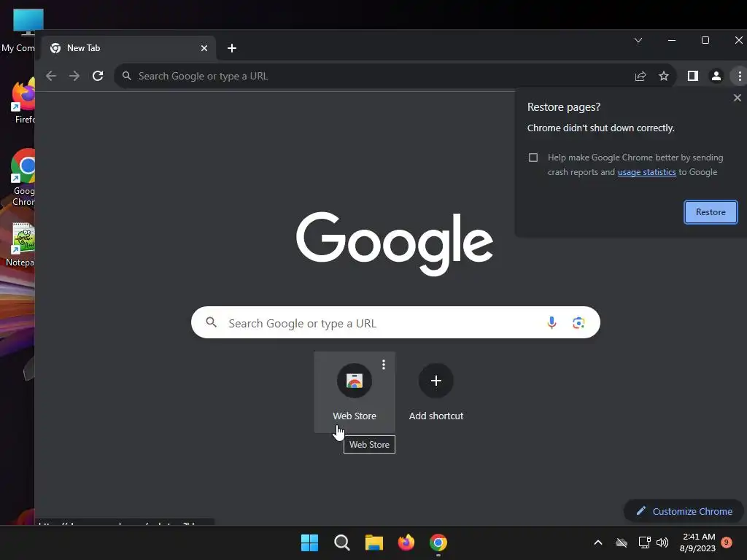Click Chrome icon in taskbar
This screenshot has height=560, width=747.
click(438, 542)
